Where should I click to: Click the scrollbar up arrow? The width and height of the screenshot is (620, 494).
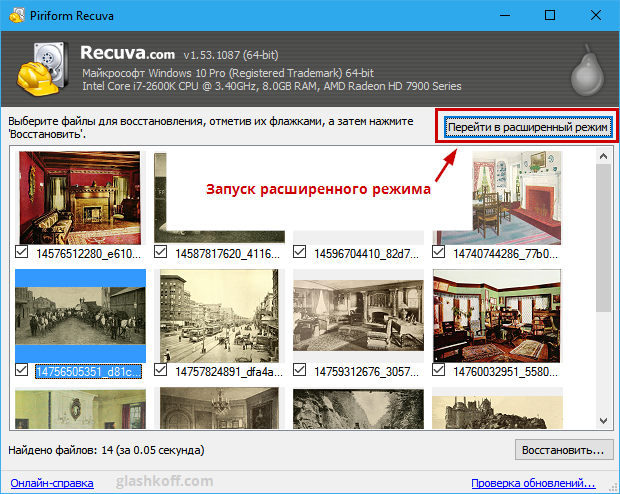pyautogui.click(x=603, y=156)
